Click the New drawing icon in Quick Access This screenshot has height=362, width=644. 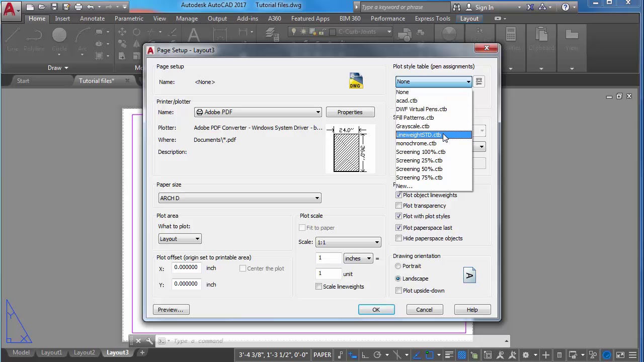coord(30,7)
